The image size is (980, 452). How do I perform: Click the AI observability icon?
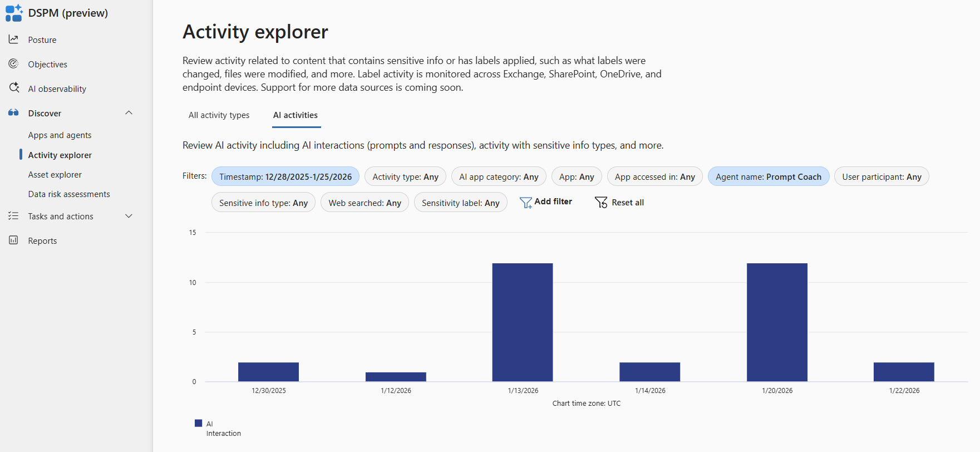pyautogui.click(x=14, y=88)
